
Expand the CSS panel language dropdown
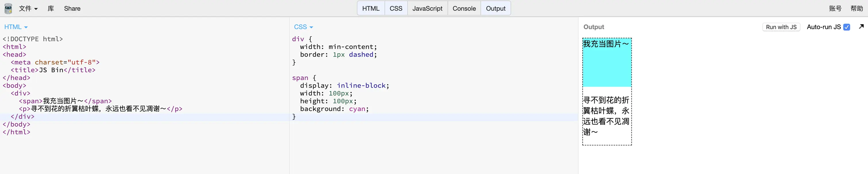(303, 27)
